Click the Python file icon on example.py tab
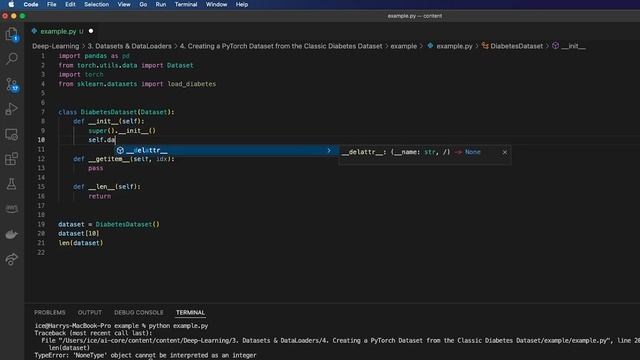The image size is (640, 360). [34, 31]
